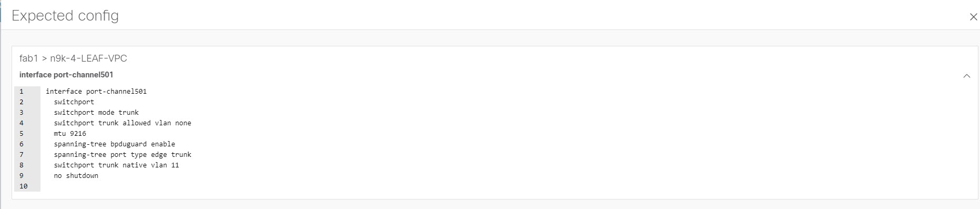Select line number 5 in gutter
This screenshot has width=980, height=209.
[x=22, y=134]
